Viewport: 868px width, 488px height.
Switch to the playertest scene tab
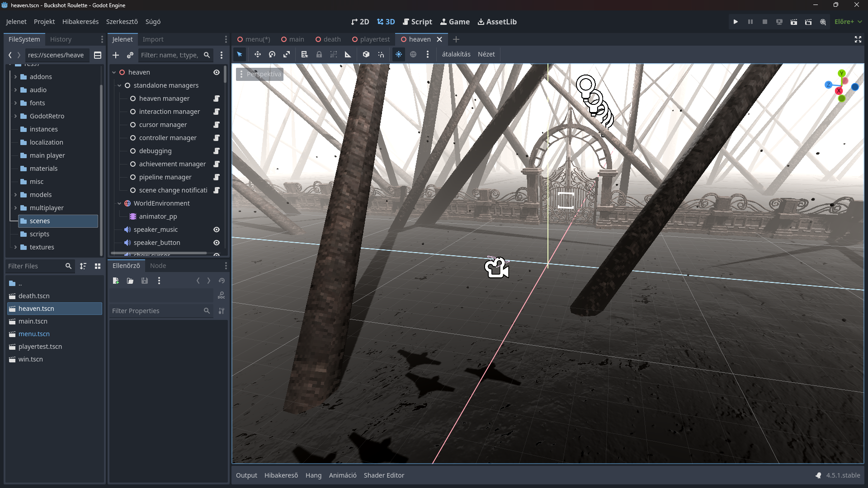[x=374, y=39]
